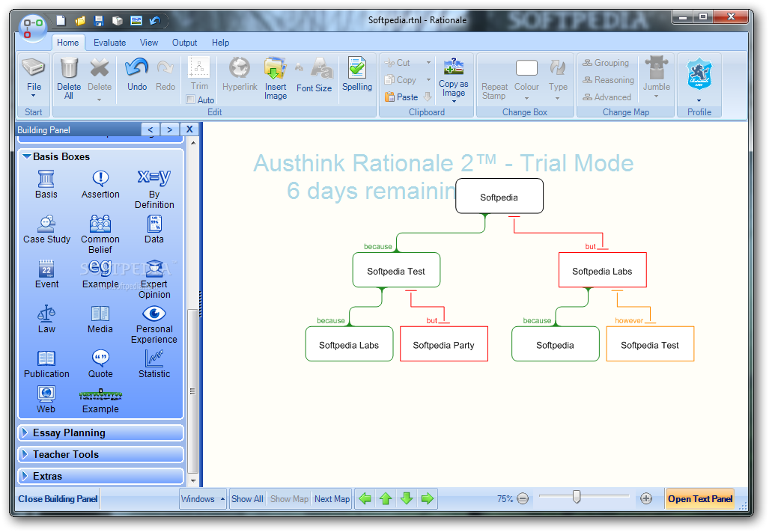Open the Help ribbon tab
The image size is (769, 532).
[x=220, y=43]
